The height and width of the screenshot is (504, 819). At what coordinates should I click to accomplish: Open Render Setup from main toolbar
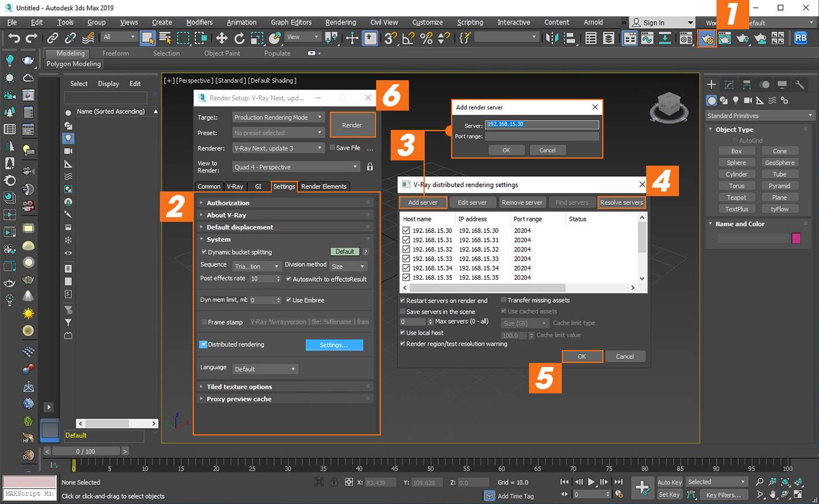point(707,39)
